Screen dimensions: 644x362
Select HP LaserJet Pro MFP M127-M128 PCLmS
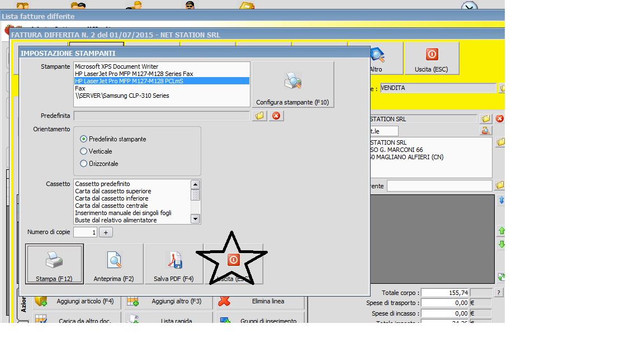[x=162, y=81]
